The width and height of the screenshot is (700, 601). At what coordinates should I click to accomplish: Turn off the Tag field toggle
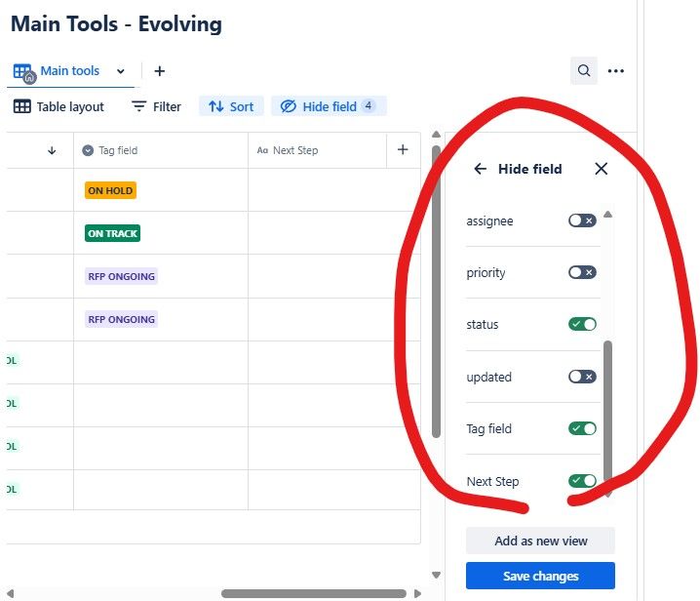[582, 428]
